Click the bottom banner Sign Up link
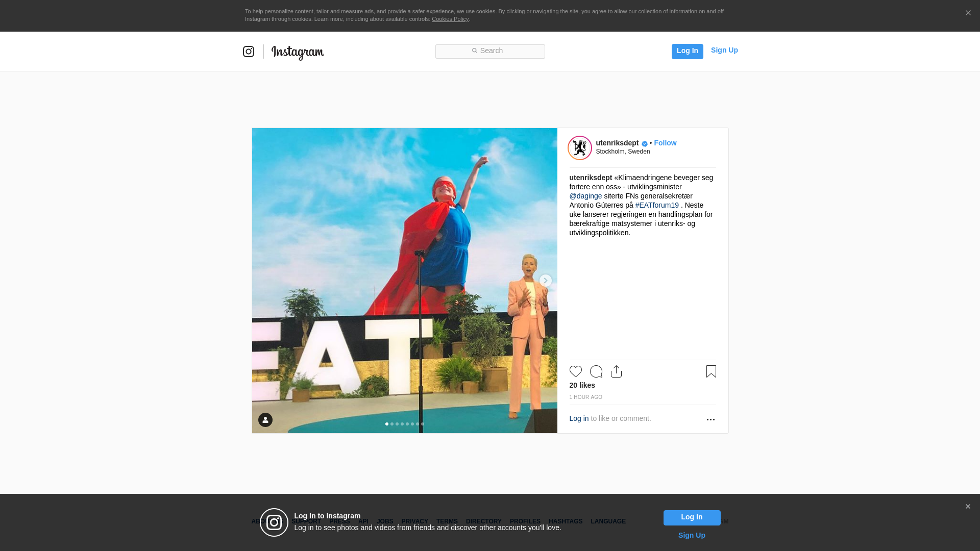The image size is (980, 551). (x=692, y=535)
